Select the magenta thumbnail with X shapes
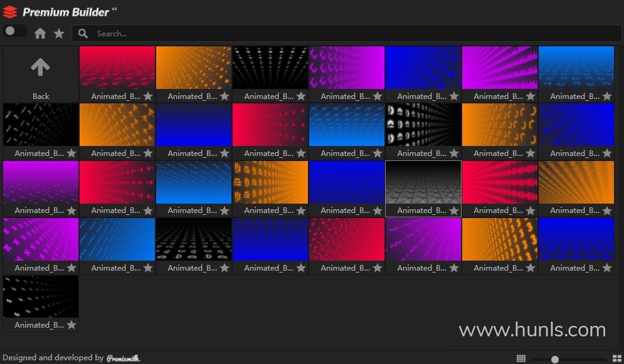The image size is (624, 364). tap(41, 239)
